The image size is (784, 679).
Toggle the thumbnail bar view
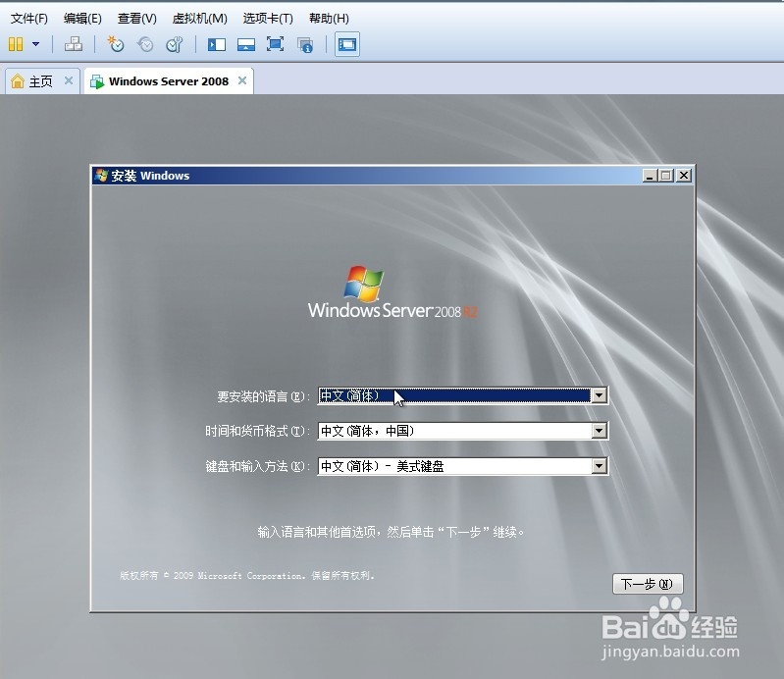click(x=246, y=44)
